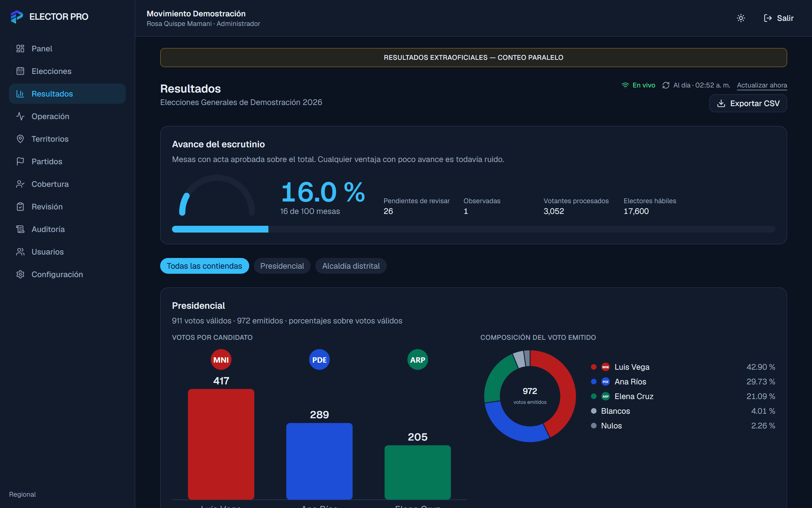Click the blue Ana Ríos legend dot

coord(593,382)
